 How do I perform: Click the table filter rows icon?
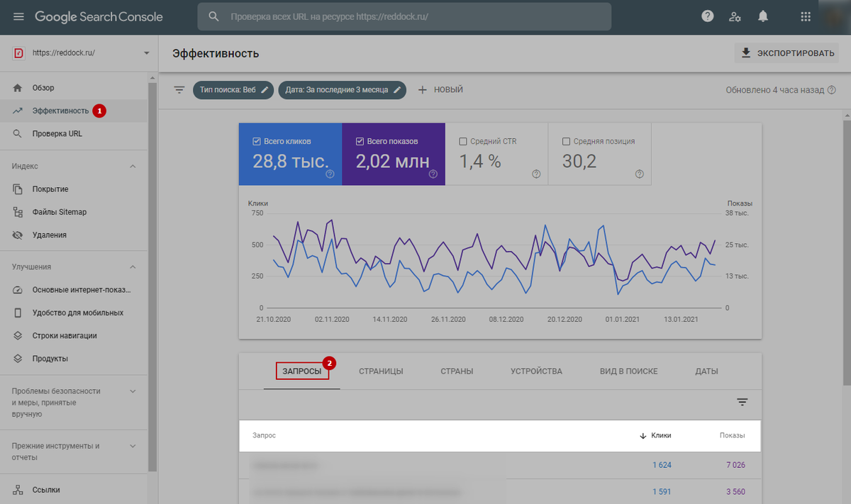[x=742, y=402]
